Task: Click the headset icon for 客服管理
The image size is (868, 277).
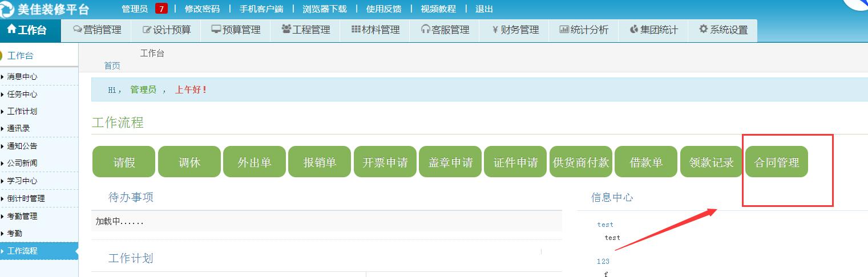Action: 425,30
